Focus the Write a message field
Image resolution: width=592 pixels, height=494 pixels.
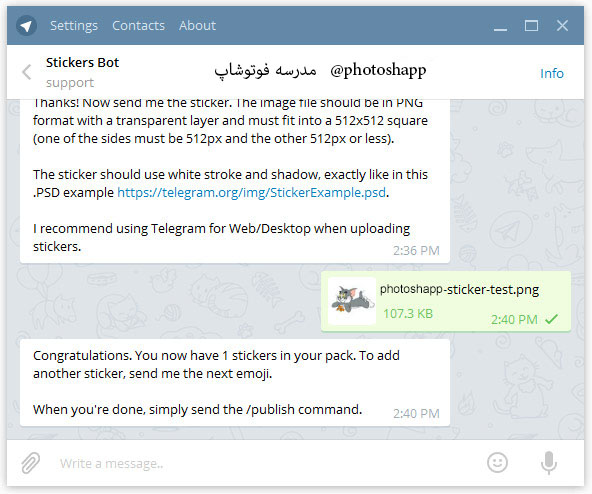(x=264, y=463)
